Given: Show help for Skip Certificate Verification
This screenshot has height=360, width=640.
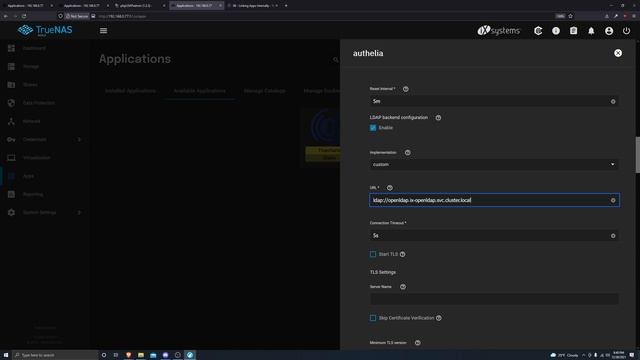Looking at the screenshot, I should click(x=439, y=318).
